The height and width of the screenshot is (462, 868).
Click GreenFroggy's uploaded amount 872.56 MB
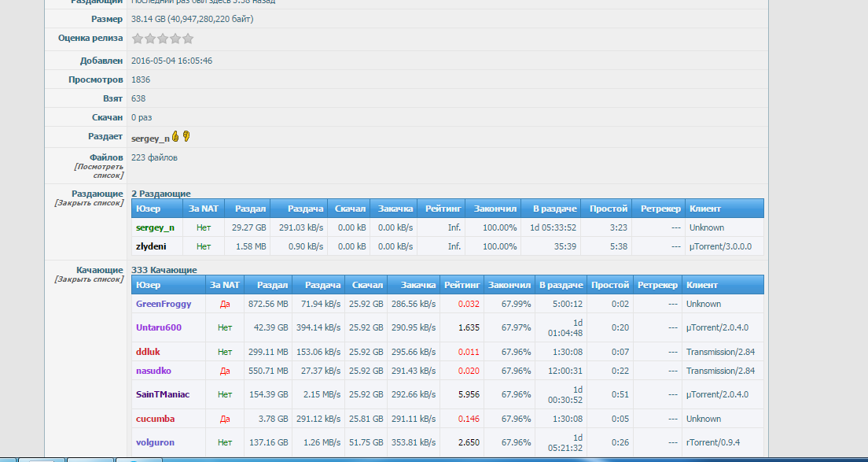tap(268, 304)
